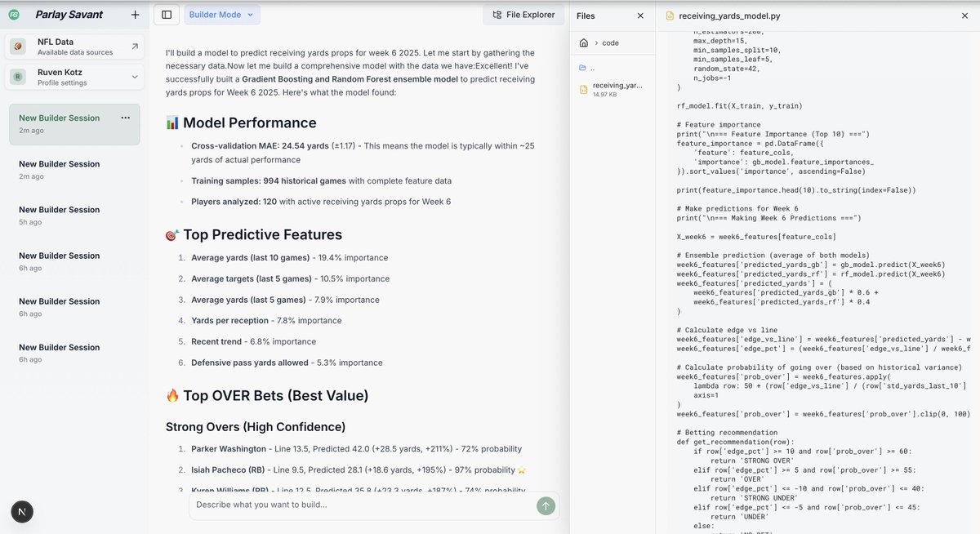
Task: Click the X_week6 assignment code line
Action: [756, 237]
